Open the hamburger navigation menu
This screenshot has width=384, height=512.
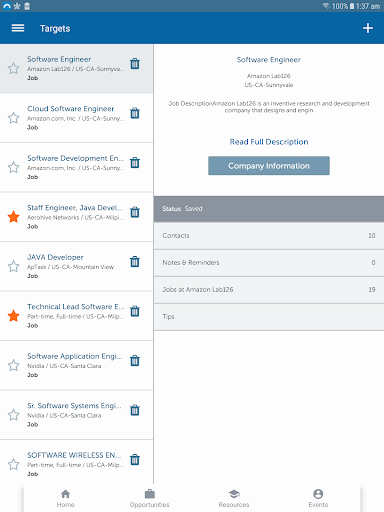(18, 28)
